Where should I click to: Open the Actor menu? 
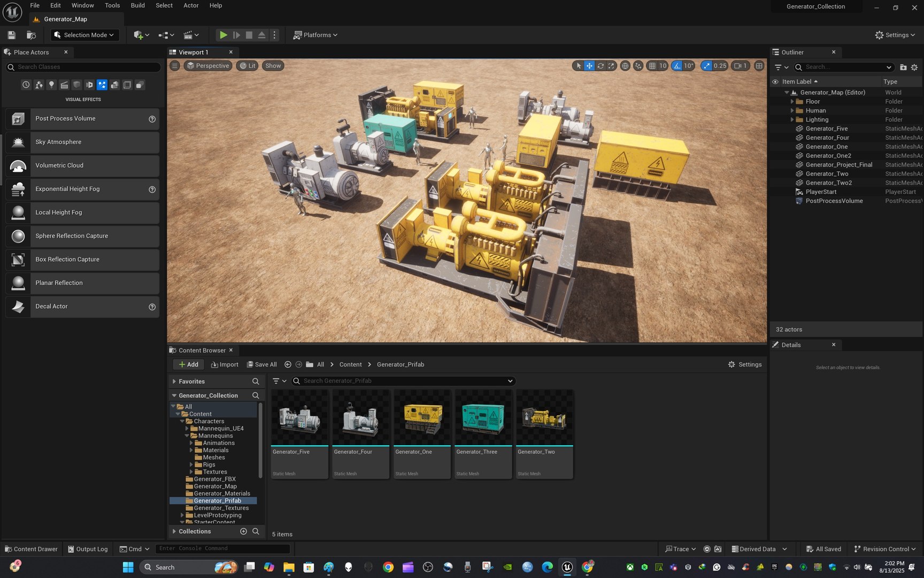point(191,5)
